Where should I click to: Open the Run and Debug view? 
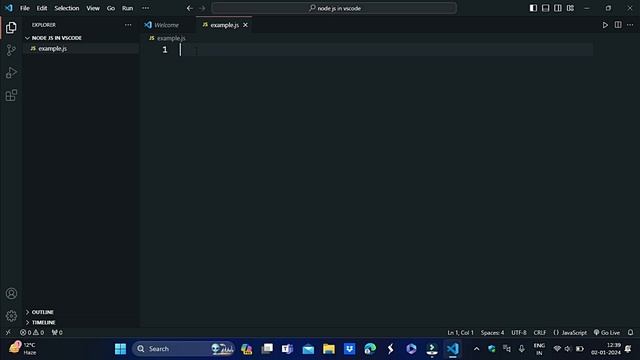11,73
